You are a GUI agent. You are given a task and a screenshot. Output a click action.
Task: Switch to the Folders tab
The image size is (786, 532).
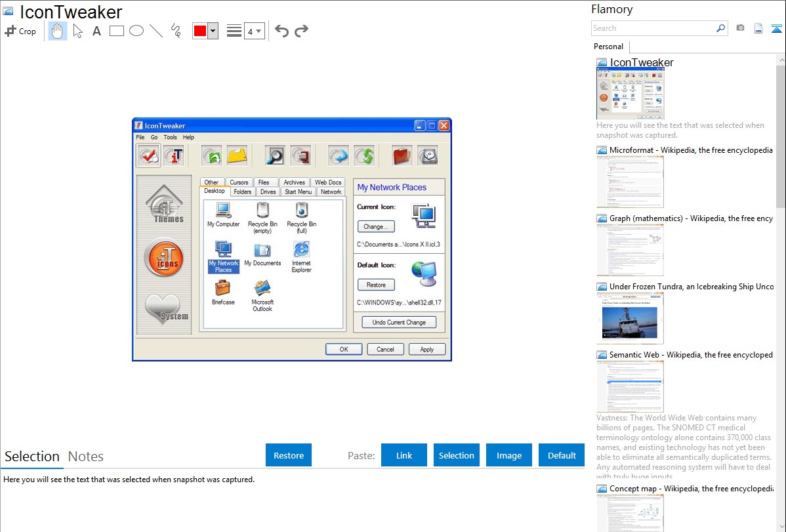(243, 192)
